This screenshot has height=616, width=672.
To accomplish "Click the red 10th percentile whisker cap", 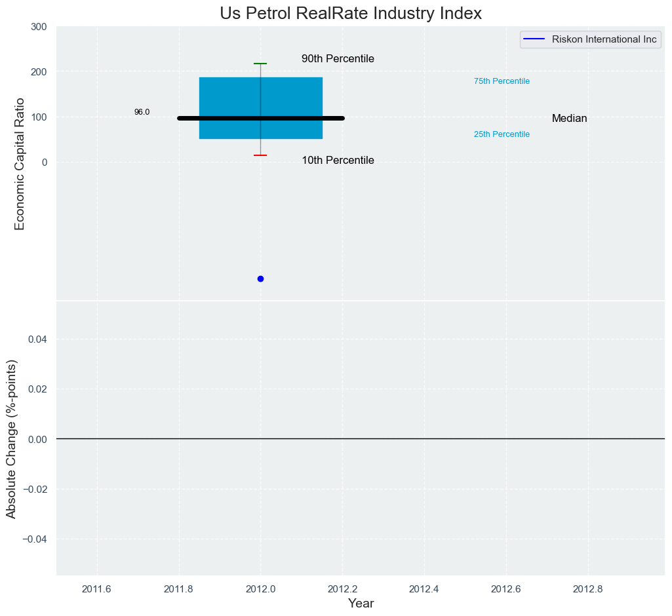I will [260, 155].
